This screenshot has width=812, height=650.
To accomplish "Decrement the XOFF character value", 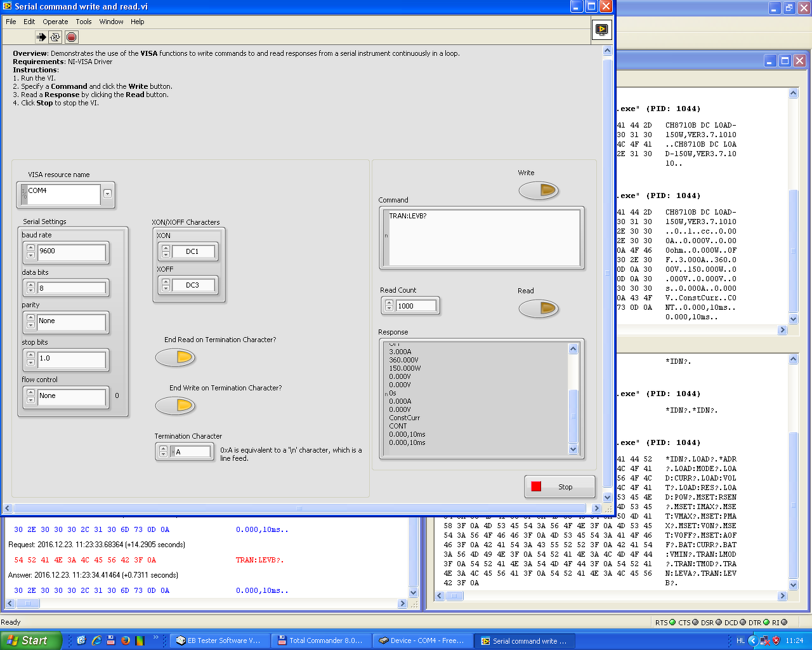I will coord(166,288).
